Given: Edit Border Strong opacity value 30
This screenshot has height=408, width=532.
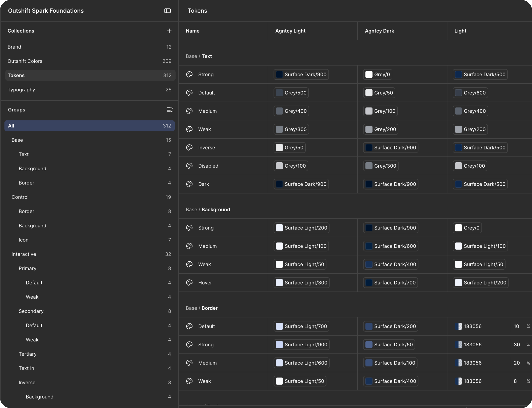Looking at the screenshot, I should click(x=517, y=345).
